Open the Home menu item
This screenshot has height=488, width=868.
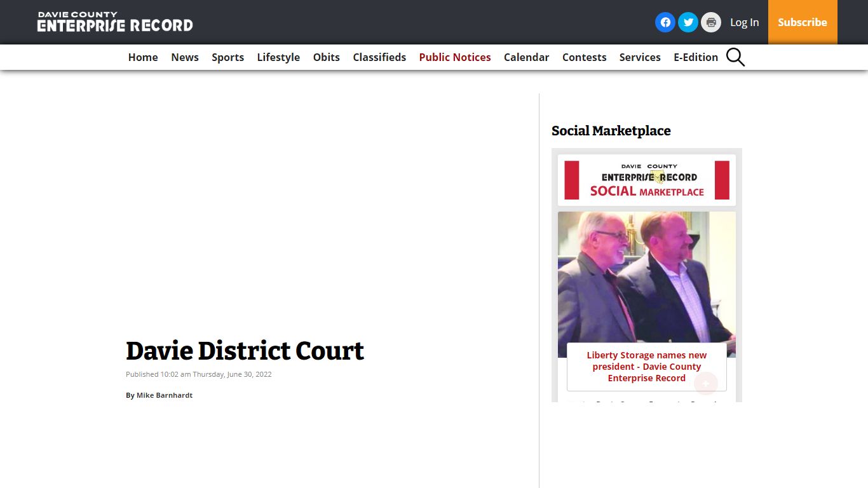[143, 57]
